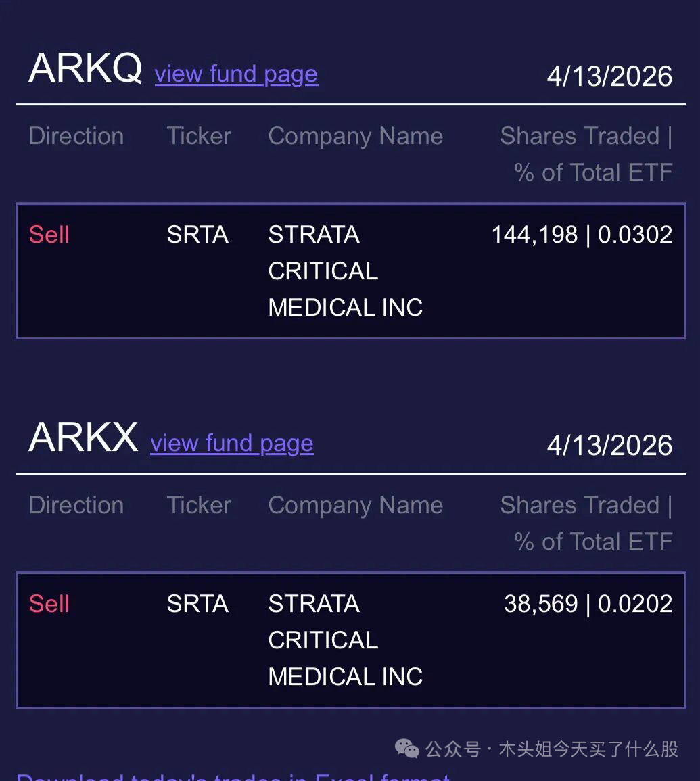Select the SRTA ticker in ARKX row
Screen dimensions: 700x781
click(197, 604)
